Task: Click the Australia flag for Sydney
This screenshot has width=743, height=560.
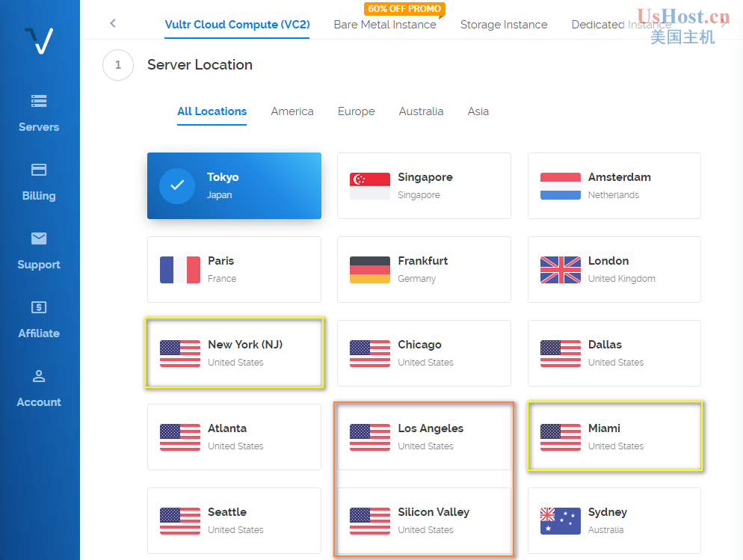Action: coord(561,521)
